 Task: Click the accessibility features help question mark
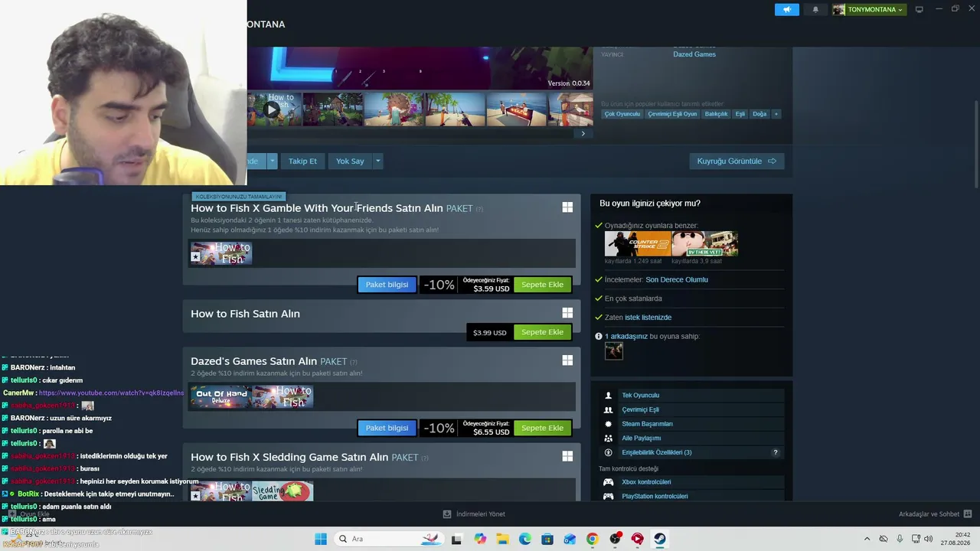[775, 452]
